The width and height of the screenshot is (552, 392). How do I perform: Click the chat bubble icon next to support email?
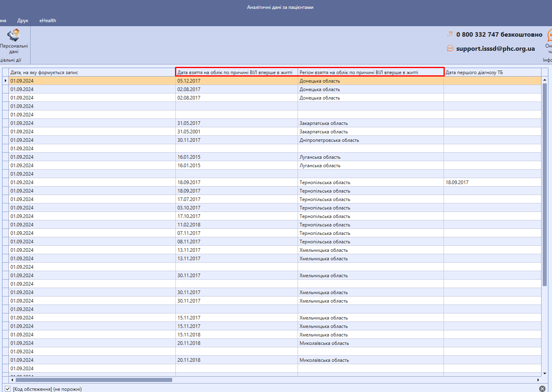[450, 48]
